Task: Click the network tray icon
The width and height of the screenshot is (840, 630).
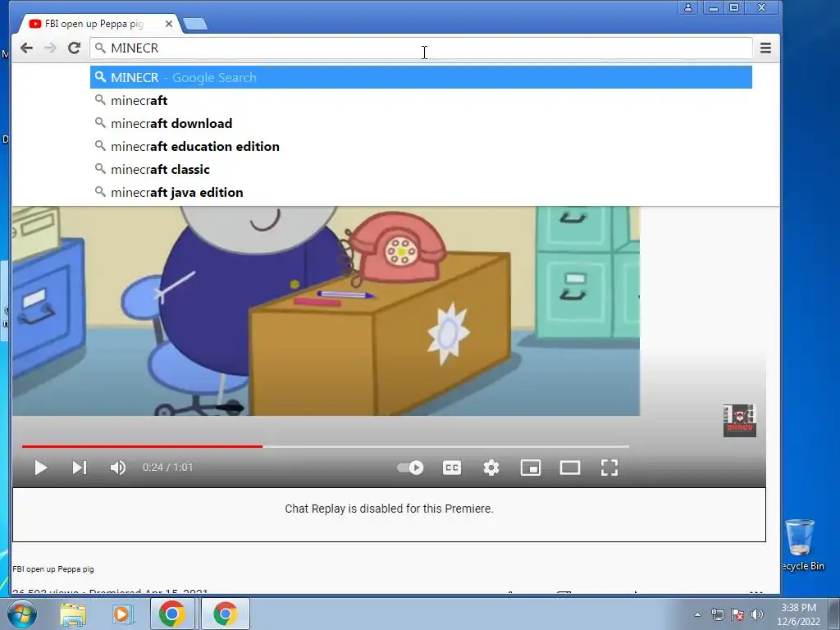Action: [x=717, y=614]
